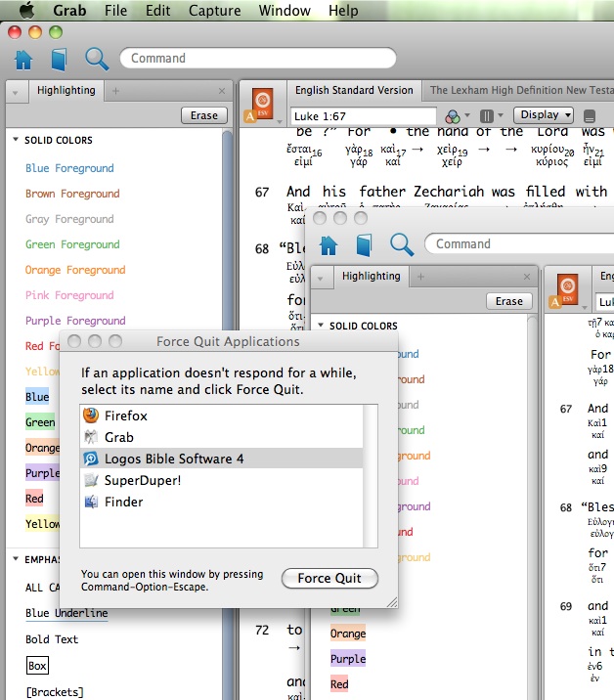
Task: Click the Home icon in the second Logos window
Action: click(x=329, y=245)
